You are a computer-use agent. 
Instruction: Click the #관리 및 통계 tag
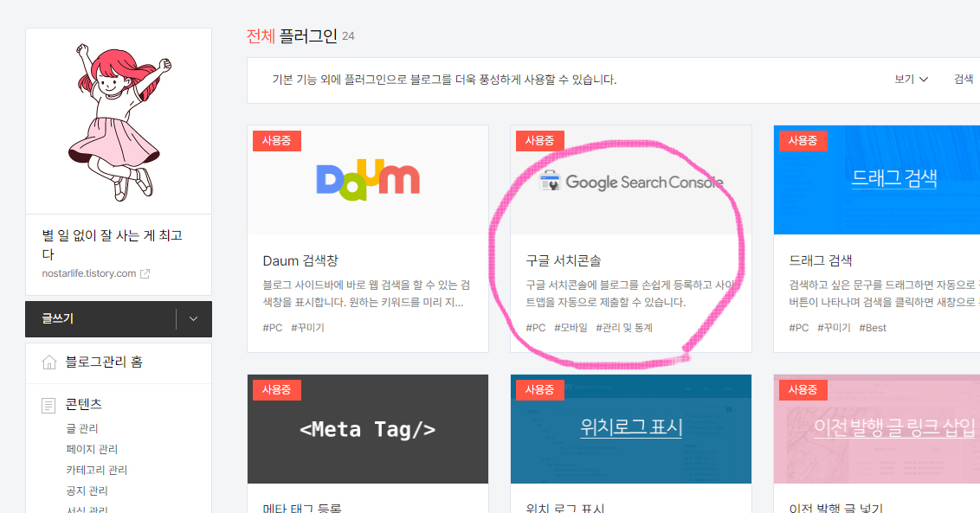click(x=623, y=327)
